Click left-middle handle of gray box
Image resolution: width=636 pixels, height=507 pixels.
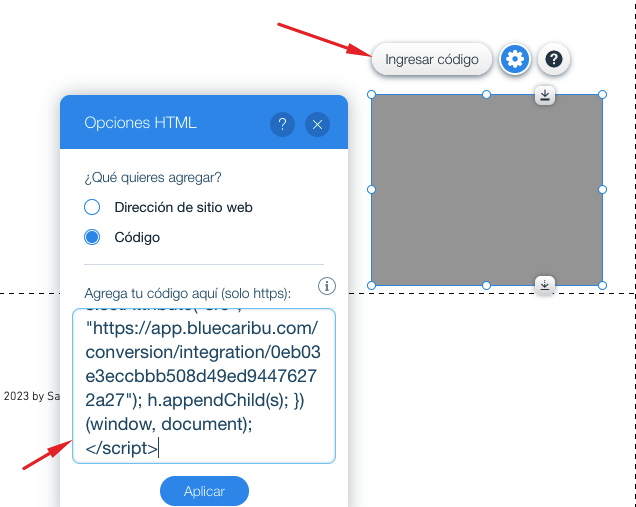[372, 189]
